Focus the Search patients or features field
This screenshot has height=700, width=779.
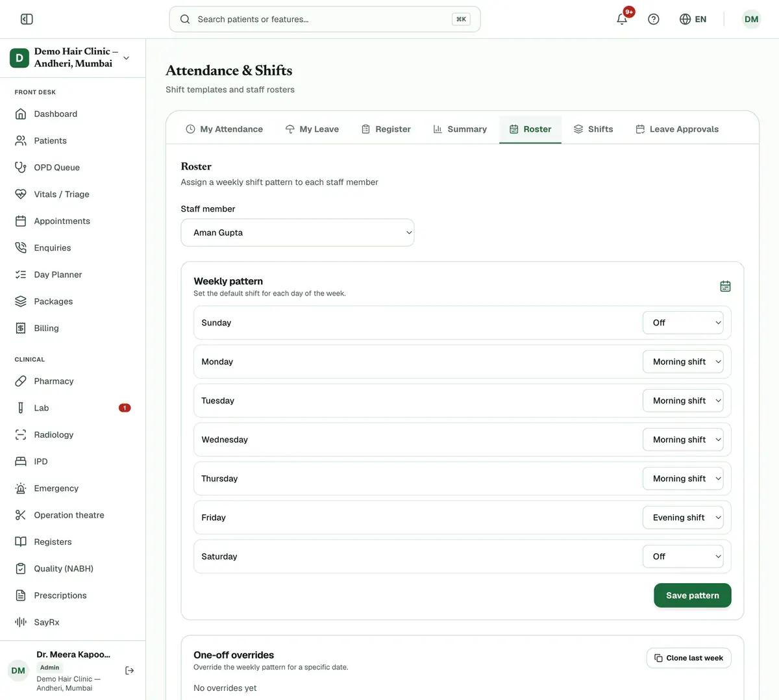[325, 19]
